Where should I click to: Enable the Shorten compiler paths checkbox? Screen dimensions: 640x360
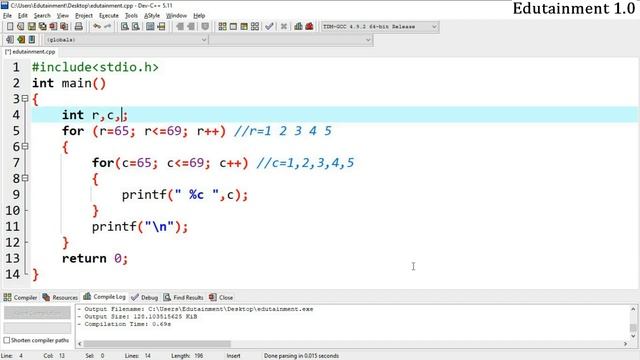pyautogui.click(x=7, y=340)
